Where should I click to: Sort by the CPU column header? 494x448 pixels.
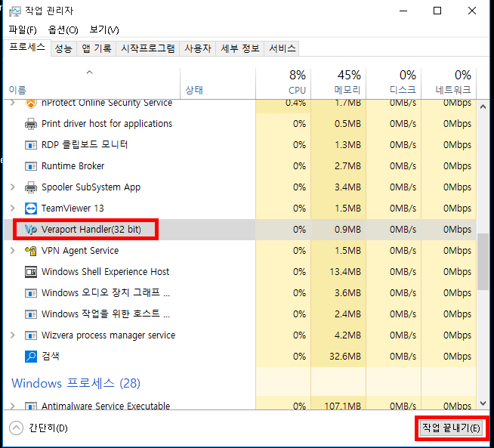pyautogui.click(x=283, y=84)
